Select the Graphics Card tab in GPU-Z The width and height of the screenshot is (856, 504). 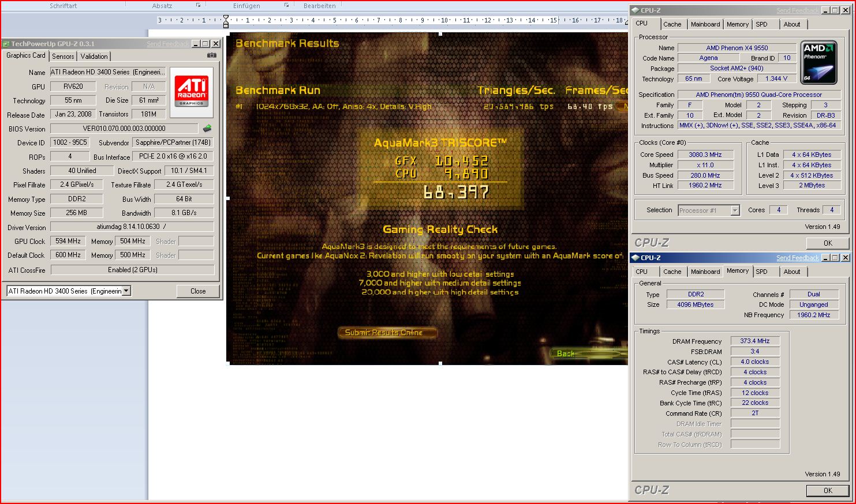pos(26,55)
